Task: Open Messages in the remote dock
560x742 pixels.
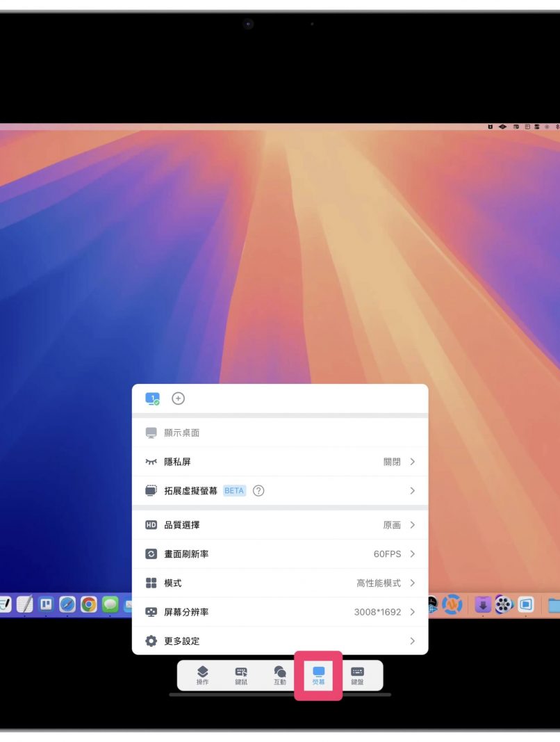Action: coord(110,604)
